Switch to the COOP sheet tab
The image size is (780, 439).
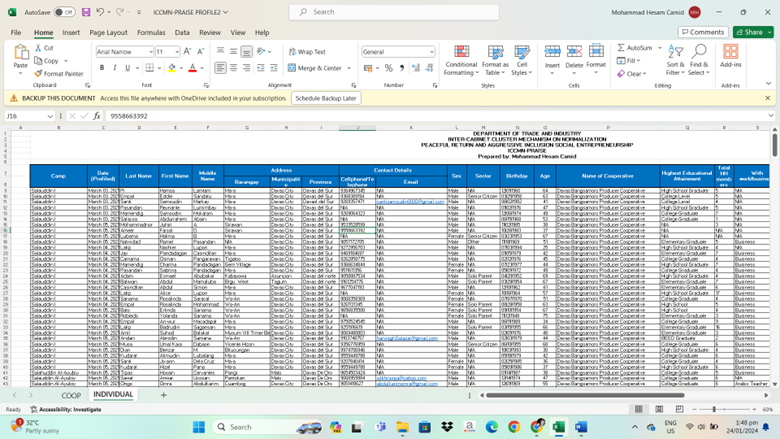71,395
